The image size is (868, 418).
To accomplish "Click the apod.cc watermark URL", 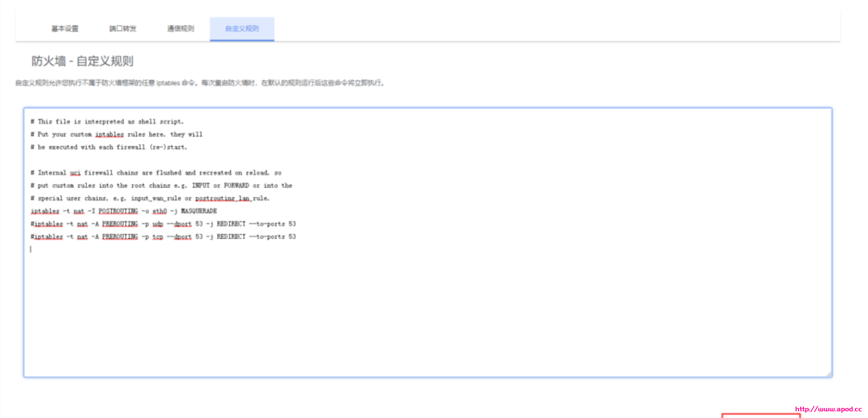I will (828, 409).
